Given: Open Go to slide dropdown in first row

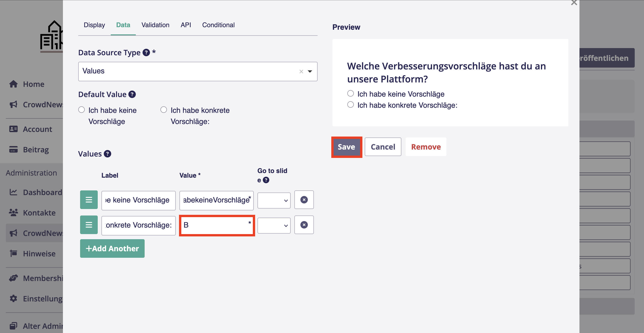Looking at the screenshot, I should [x=274, y=200].
